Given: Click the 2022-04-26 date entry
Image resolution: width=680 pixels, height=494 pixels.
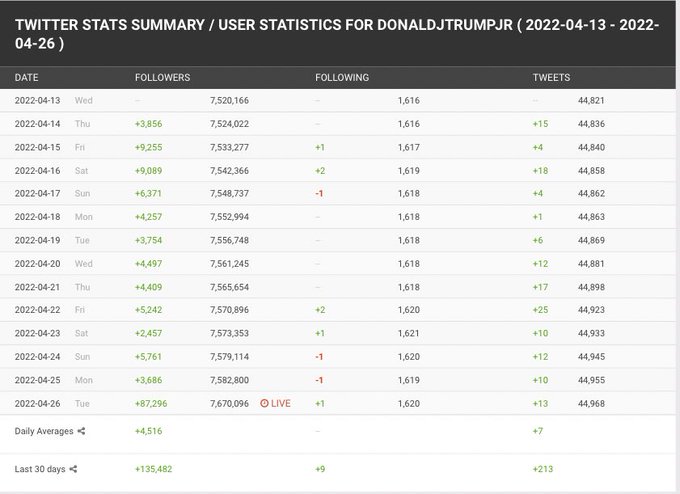Looking at the screenshot, I should (x=37, y=403).
